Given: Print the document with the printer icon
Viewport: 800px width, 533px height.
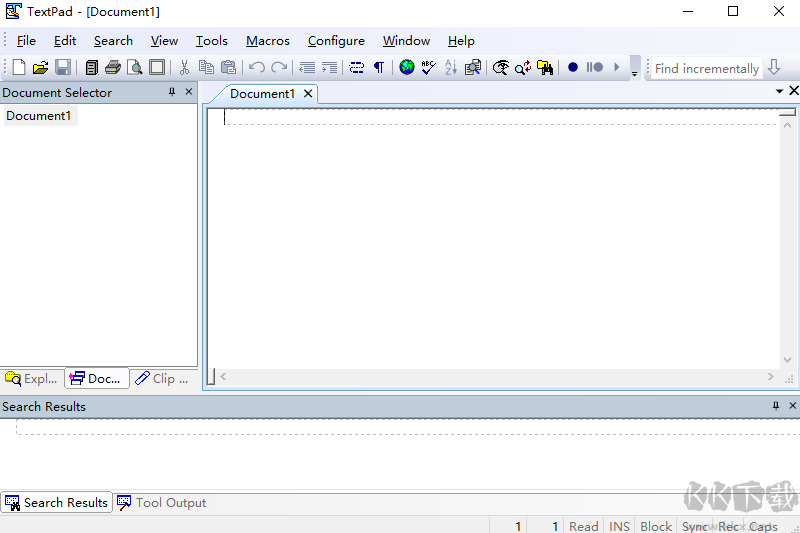Looking at the screenshot, I should coord(113,67).
